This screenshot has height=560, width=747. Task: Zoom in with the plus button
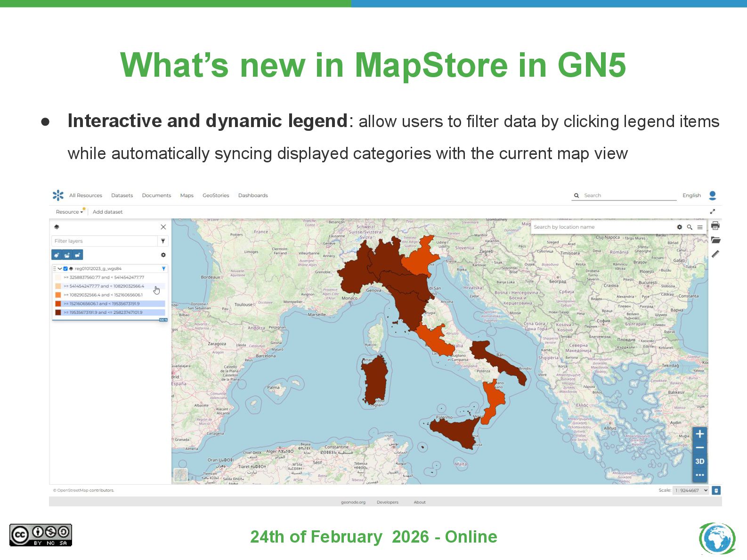pyautogui.click(x=700, y=434)
